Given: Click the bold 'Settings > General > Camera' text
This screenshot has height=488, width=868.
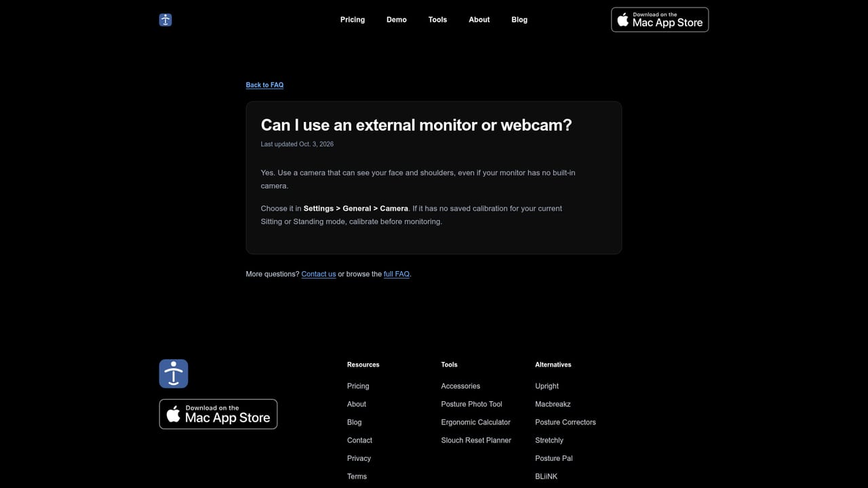Looking at the screenshot, I should [356, 208].
